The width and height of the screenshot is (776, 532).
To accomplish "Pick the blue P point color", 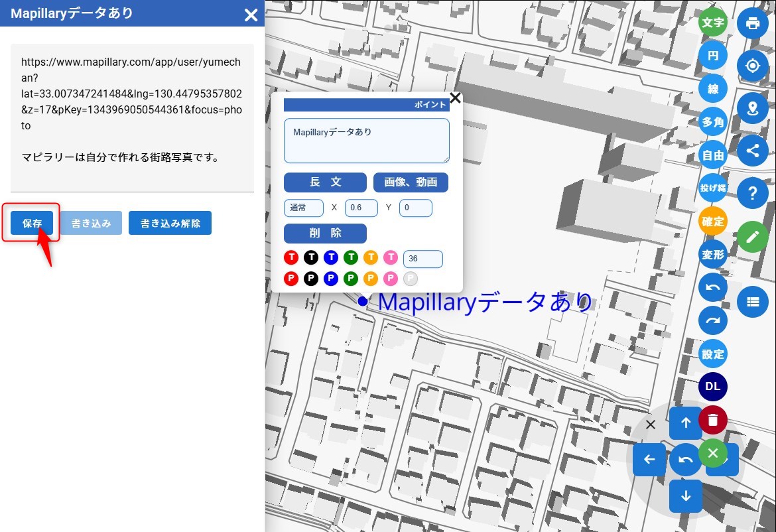I will (331, 279).
